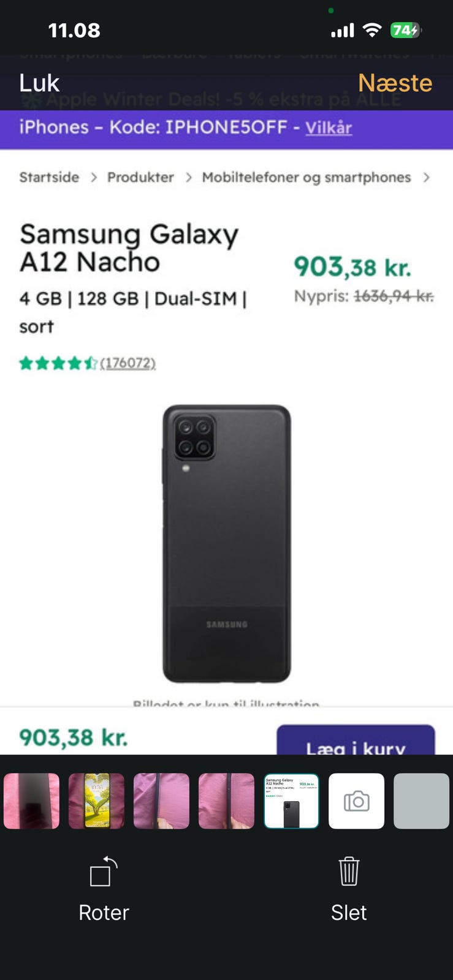Tap the Produkter breadcrumb
Image resolution: width=453 pixels, height=980 pixels.
click(x=140, y=177)
